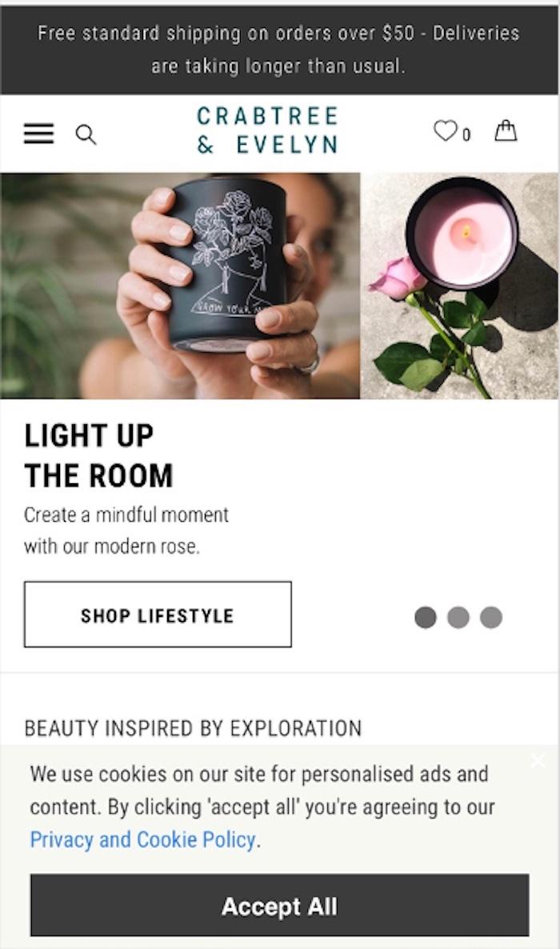This screenshot has height=949, width=560.
Task: Click the cookie consent message text
Action: (262, 807)
